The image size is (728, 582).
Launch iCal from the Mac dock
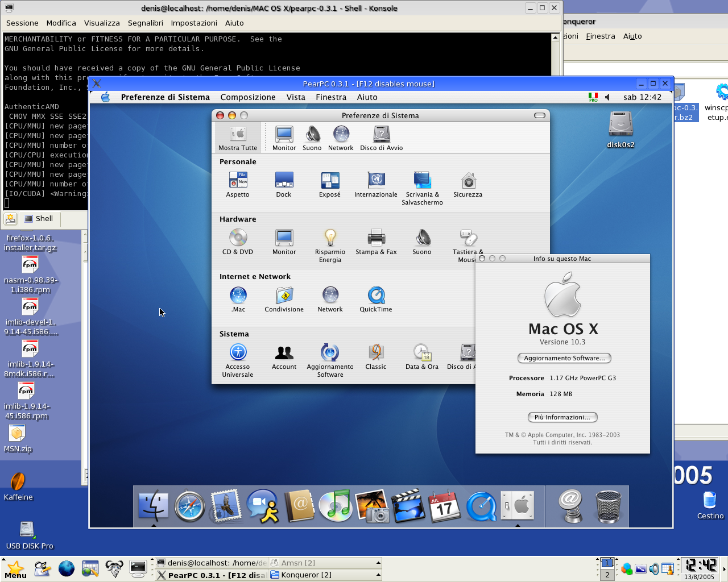click(x=445, y=505)
